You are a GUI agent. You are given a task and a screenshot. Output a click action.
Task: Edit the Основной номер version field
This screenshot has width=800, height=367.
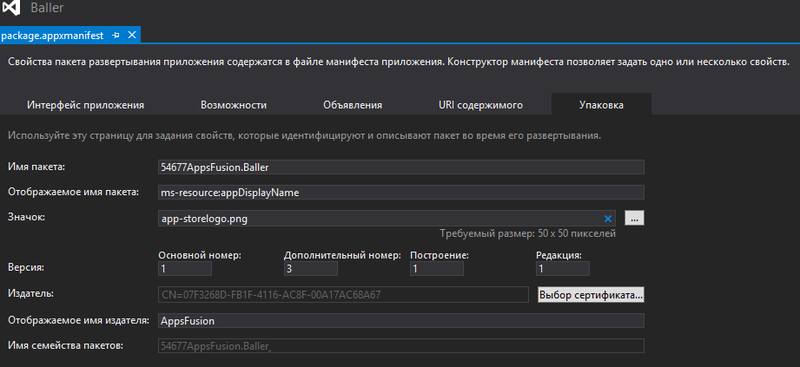tap(185, 268)
